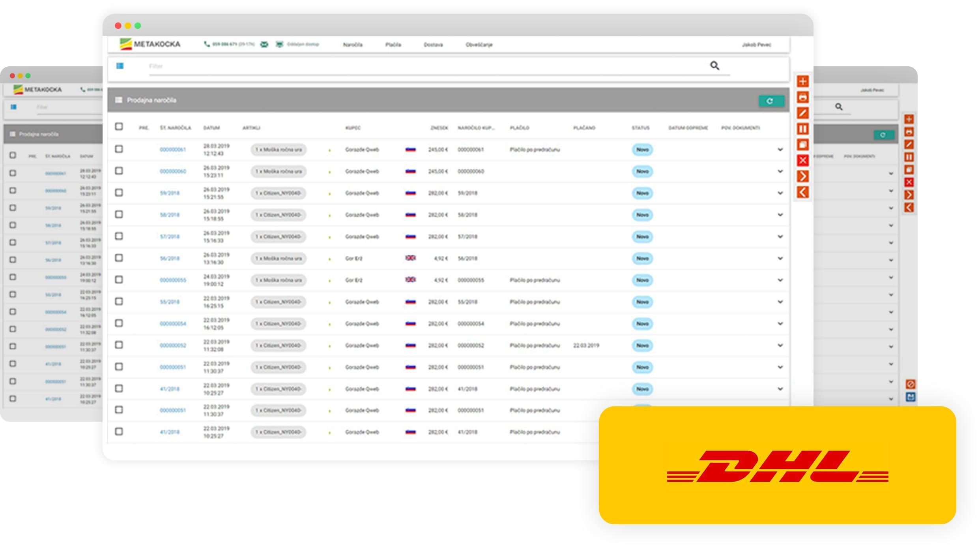Screen dimensions: 980x548
Task: Click the Metakocka logo in front window
Action: click(x=150, y=44)
